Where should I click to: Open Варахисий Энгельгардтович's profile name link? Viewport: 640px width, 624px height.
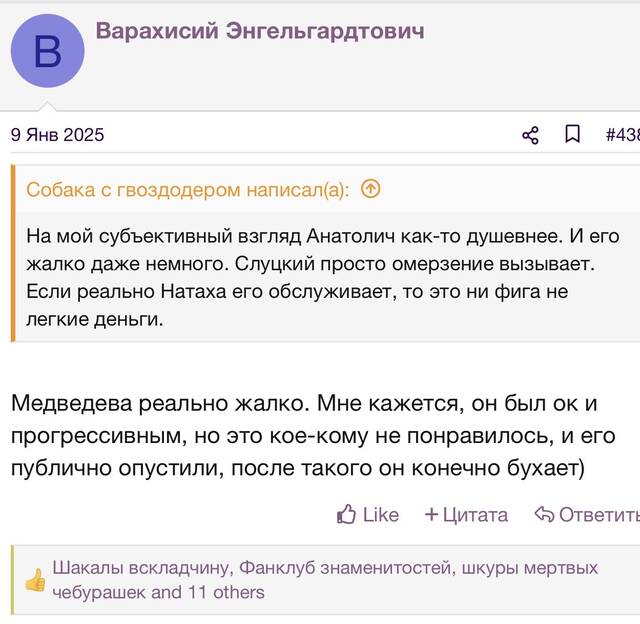[260, 31]
